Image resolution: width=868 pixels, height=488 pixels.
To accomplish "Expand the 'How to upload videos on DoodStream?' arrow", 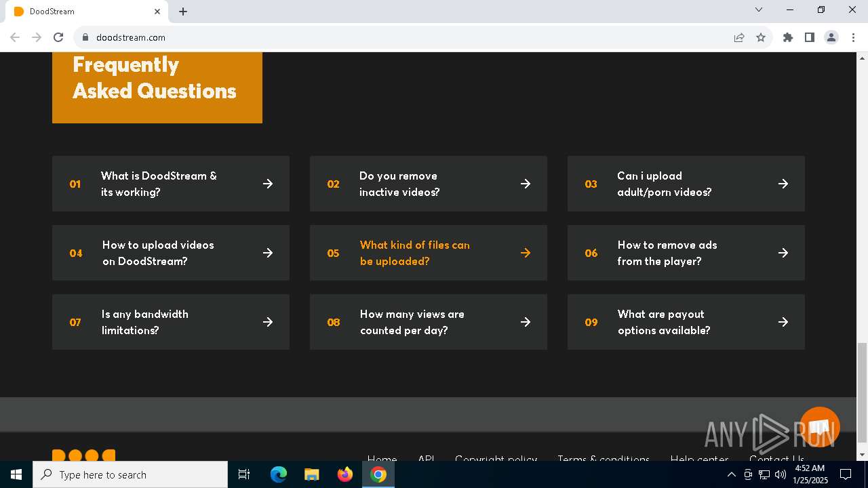I will point(268,253).
